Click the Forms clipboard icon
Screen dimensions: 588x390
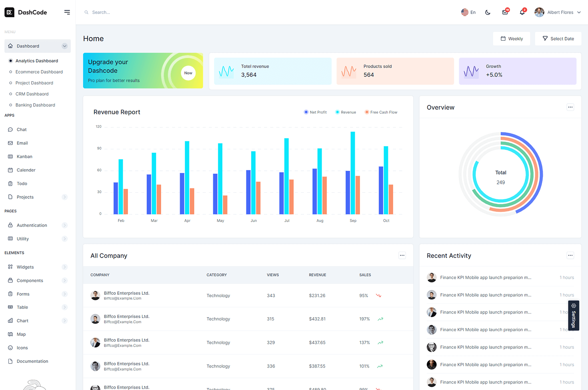pos(10,294)
